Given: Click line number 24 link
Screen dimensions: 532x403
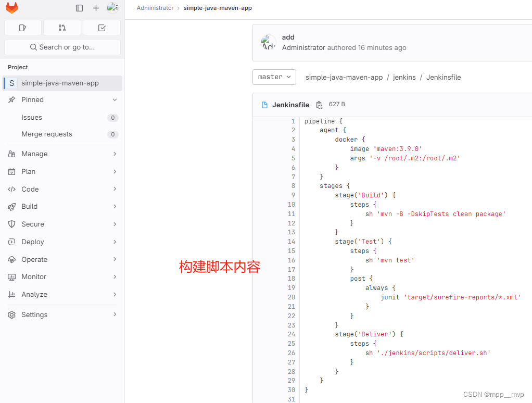Looking at the screenshot, I should (292, 334).
